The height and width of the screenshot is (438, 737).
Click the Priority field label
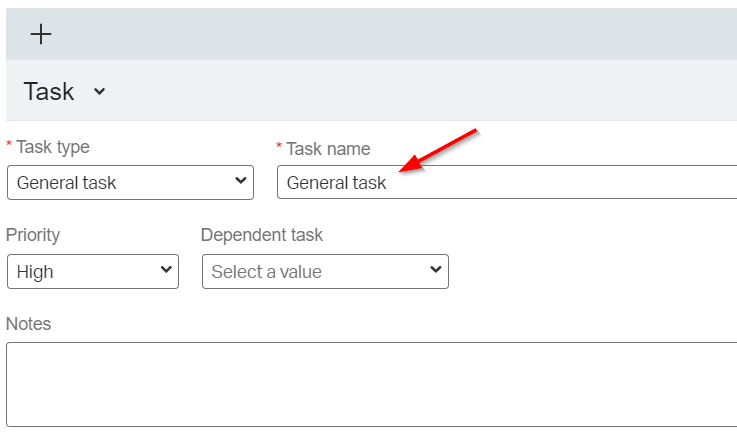point(33,235)
